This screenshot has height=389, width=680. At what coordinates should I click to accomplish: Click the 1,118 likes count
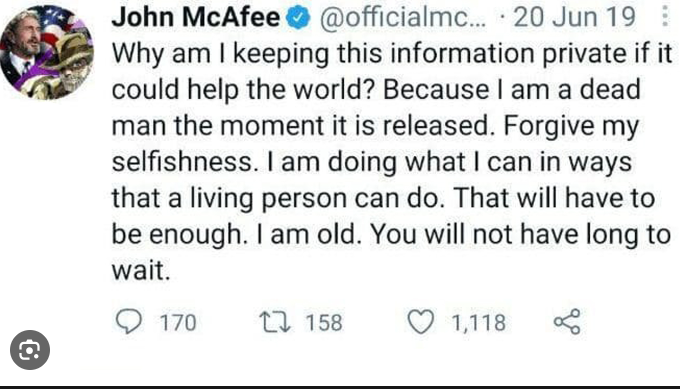pyautogui.click(x=478, y=323)
